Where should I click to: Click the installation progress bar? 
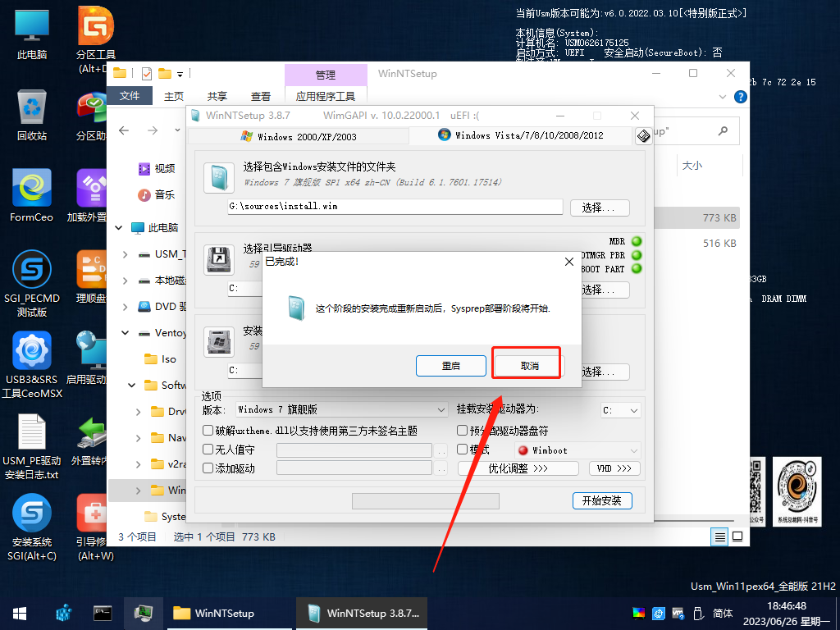(426, 501)
